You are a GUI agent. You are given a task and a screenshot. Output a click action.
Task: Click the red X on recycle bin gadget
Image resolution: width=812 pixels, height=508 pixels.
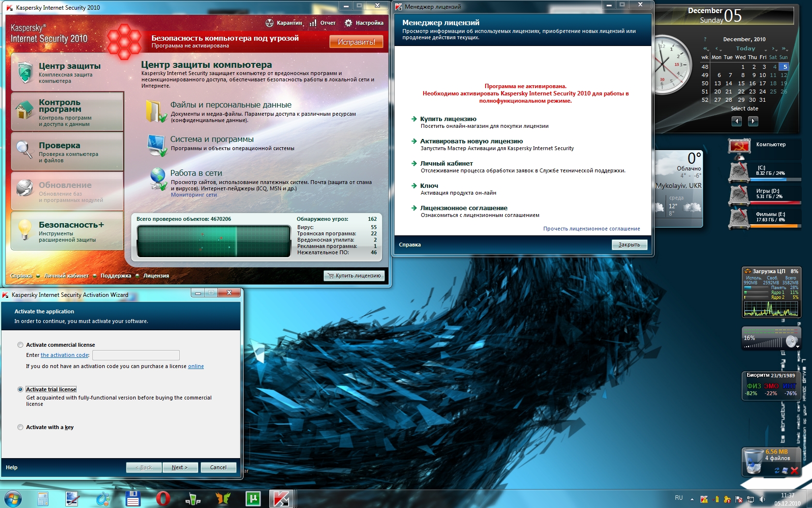click(794, 470)
